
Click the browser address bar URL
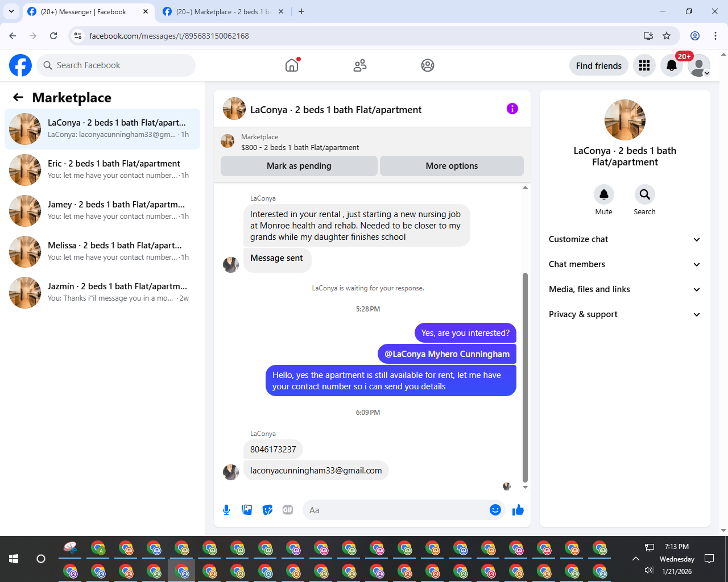169,36
